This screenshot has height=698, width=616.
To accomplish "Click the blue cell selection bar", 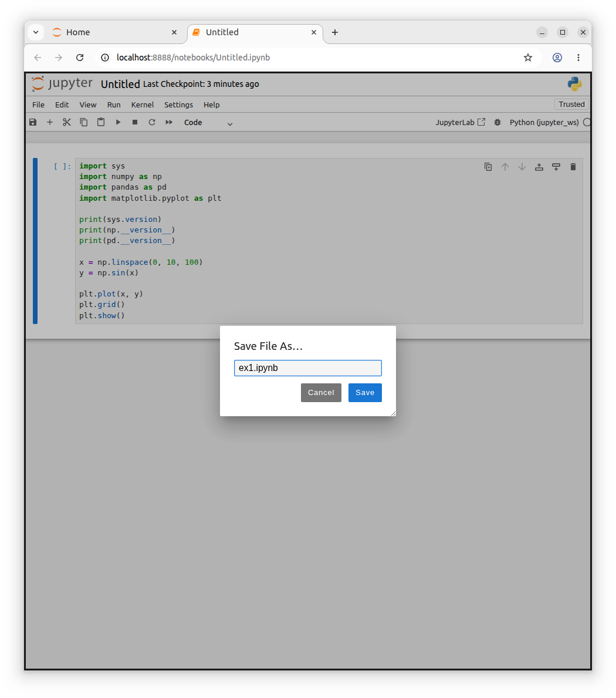I will (35, 241).
